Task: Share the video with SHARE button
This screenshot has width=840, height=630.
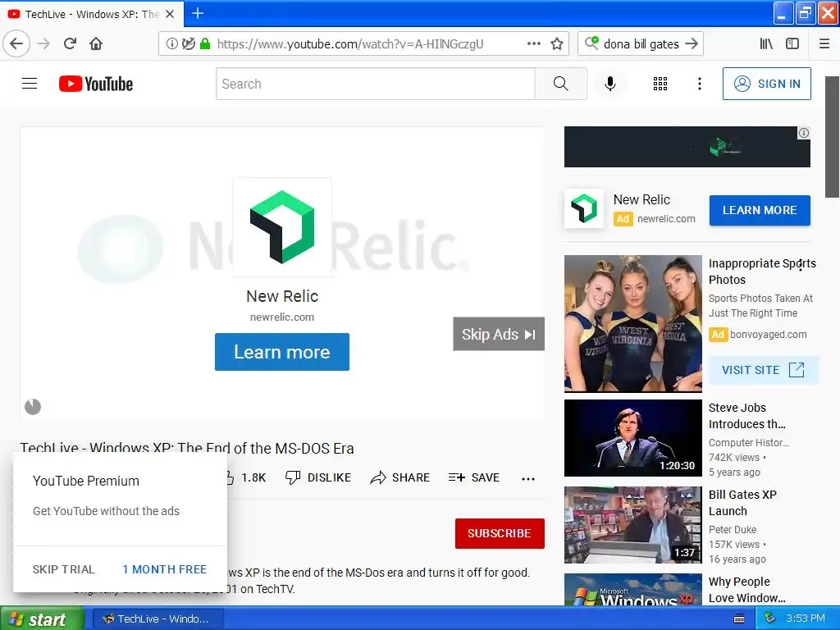Action: point(399,477)
